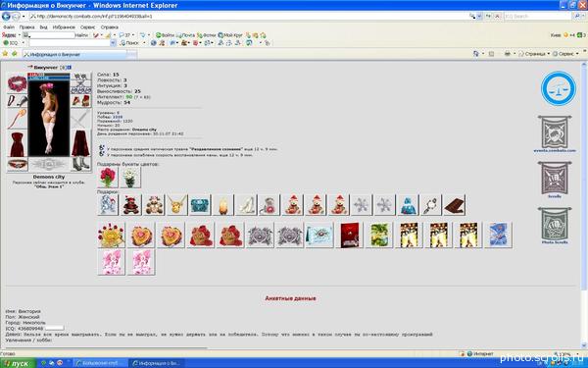588x368 pixels.
Task: Click the blue scales alignment emblem
Action: point(559,88)
